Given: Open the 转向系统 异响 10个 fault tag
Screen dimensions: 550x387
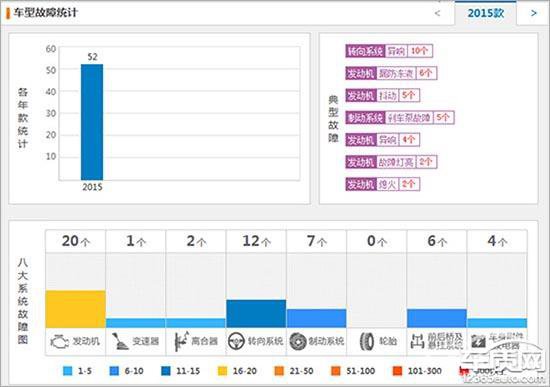Looking at the screenshot, I should pos(389,51).
